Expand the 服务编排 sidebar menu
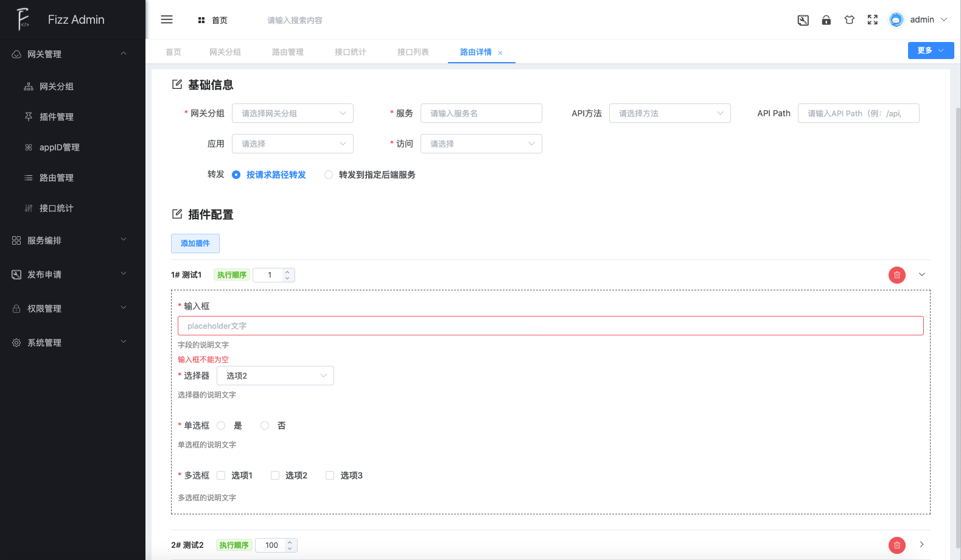The height and width of the screenshot is (560, 961). [72, 240]
